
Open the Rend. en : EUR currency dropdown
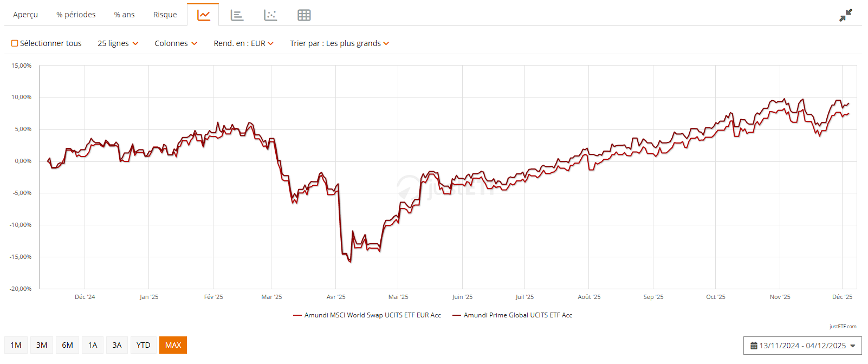[x=243, y=43]
